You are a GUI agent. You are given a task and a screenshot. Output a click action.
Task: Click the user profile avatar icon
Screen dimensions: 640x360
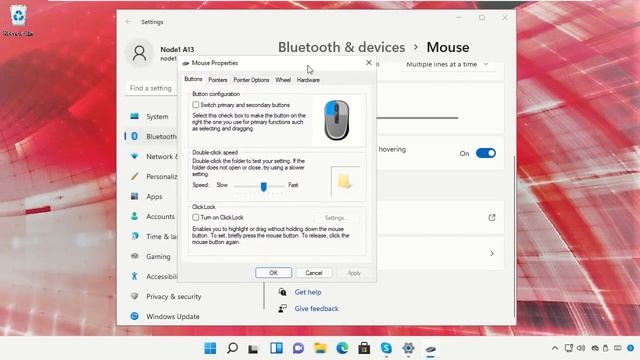139,53
